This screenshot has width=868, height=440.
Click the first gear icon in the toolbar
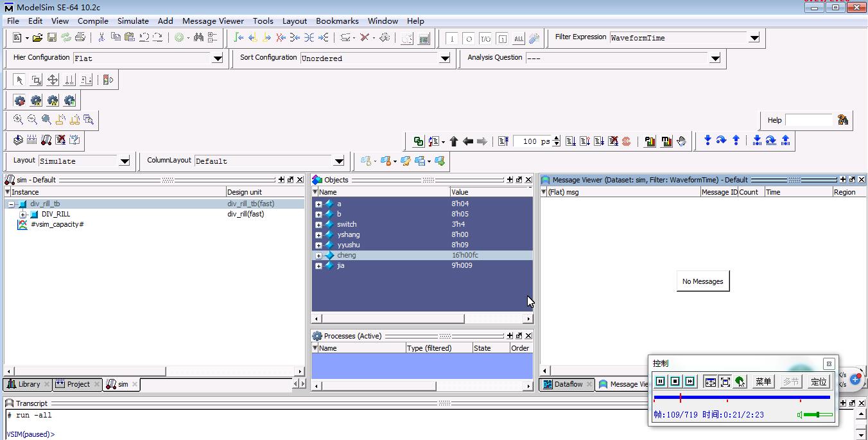tap(20, 100)
